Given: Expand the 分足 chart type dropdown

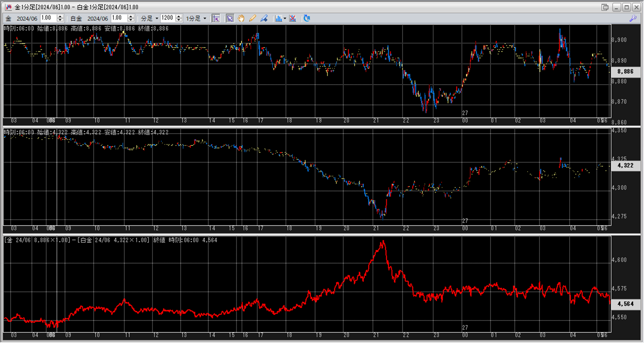Looking at the screenshot, I should pos(157,18).
